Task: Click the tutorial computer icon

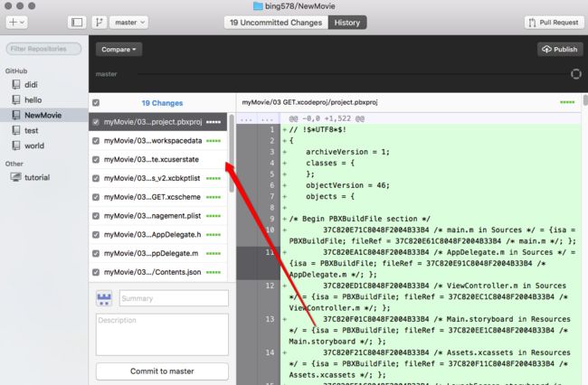Action: click(x=15, y=177)
